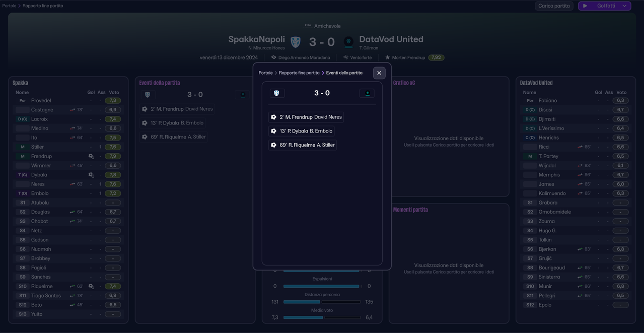Play highlights with the Gol fatti play icon
Screen dimensions: 644x333
(x=585, y=6)
